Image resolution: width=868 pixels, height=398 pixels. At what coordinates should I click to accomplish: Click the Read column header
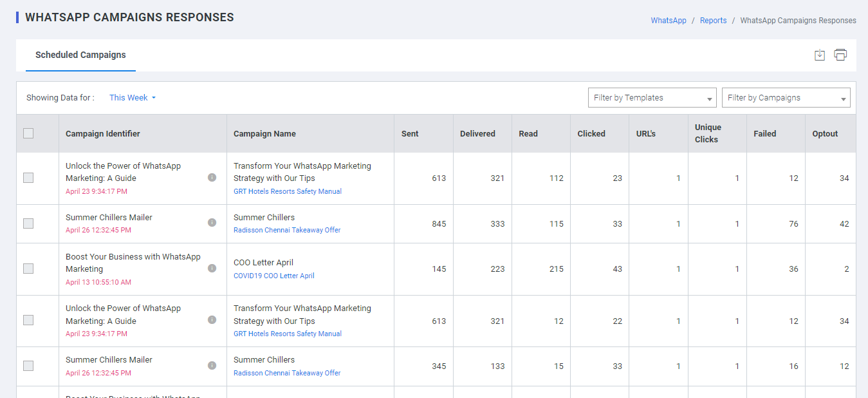528,134
